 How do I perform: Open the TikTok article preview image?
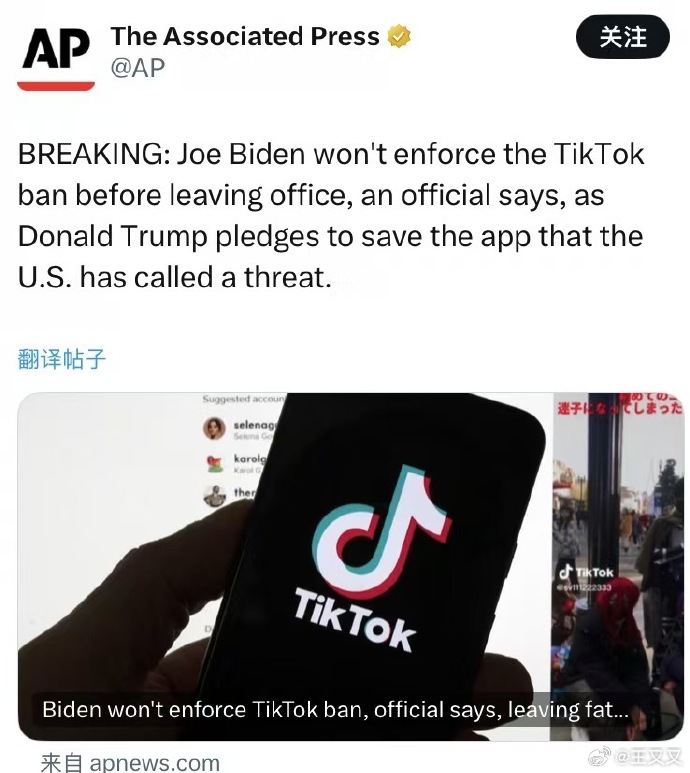(x=350, y=566)
